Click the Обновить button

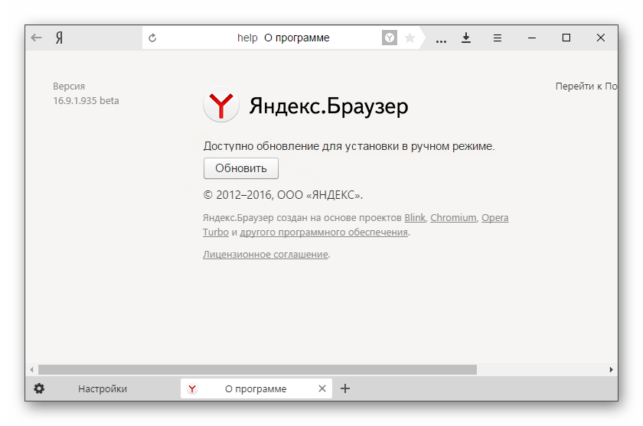(x=241, y=168)
